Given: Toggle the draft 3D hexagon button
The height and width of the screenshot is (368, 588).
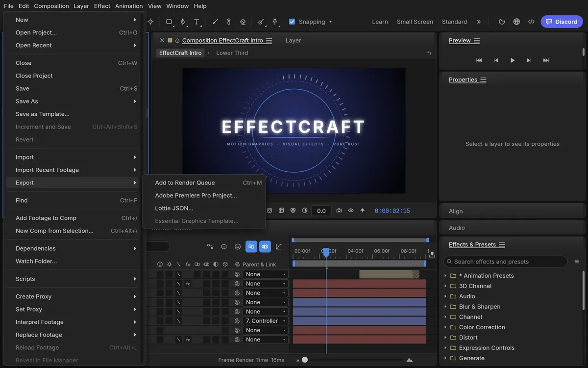Looking at the screenshot, I should [224, 246].
